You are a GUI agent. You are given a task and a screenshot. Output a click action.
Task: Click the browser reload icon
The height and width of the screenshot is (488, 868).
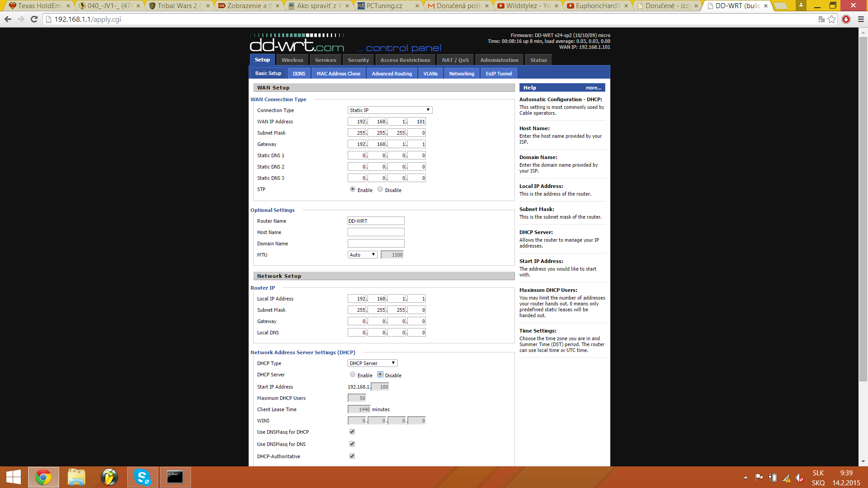point(34,19)
